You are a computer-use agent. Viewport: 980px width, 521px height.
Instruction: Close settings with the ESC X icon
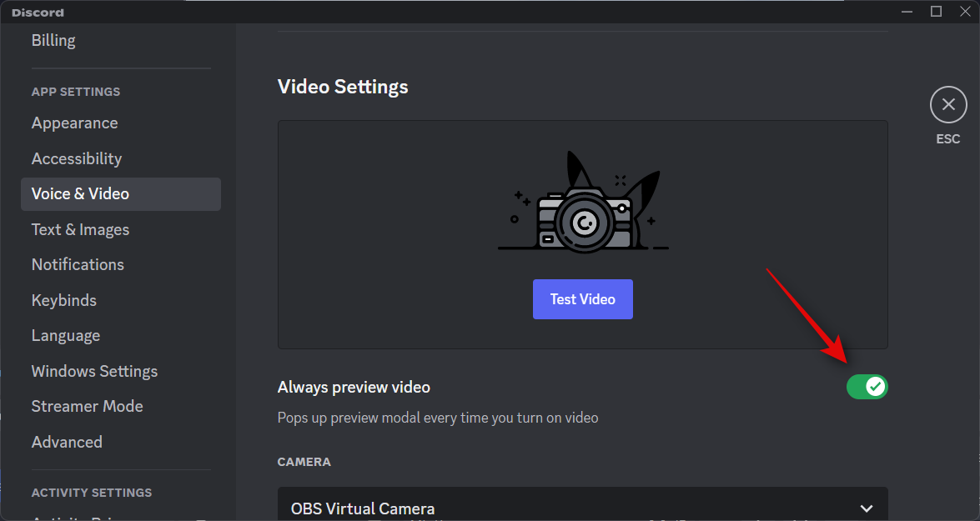pyautogui.click(x=947, y=105)
